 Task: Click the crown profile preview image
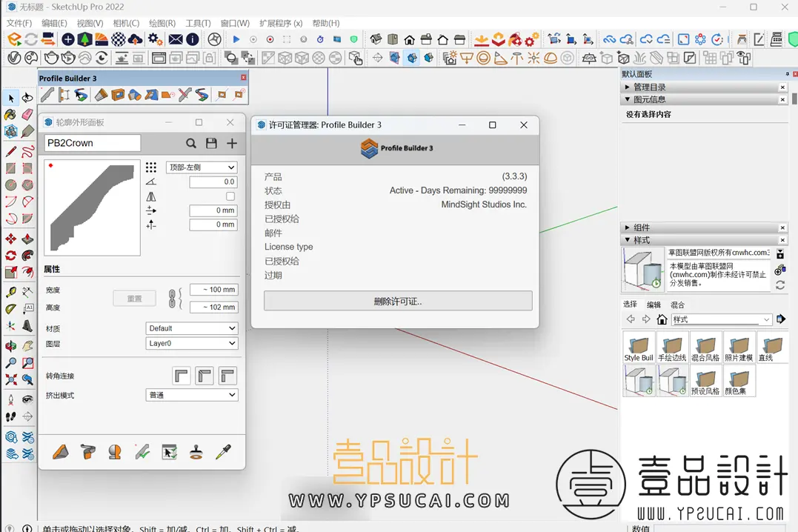(x=92, y=207)
